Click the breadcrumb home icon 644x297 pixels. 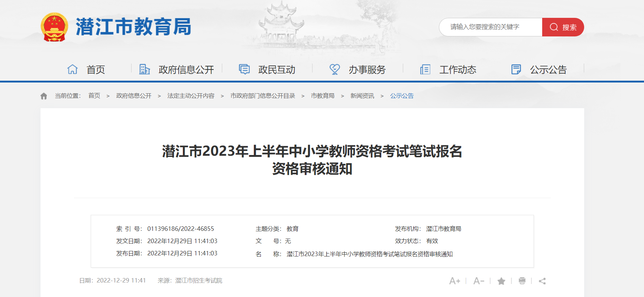44,96
